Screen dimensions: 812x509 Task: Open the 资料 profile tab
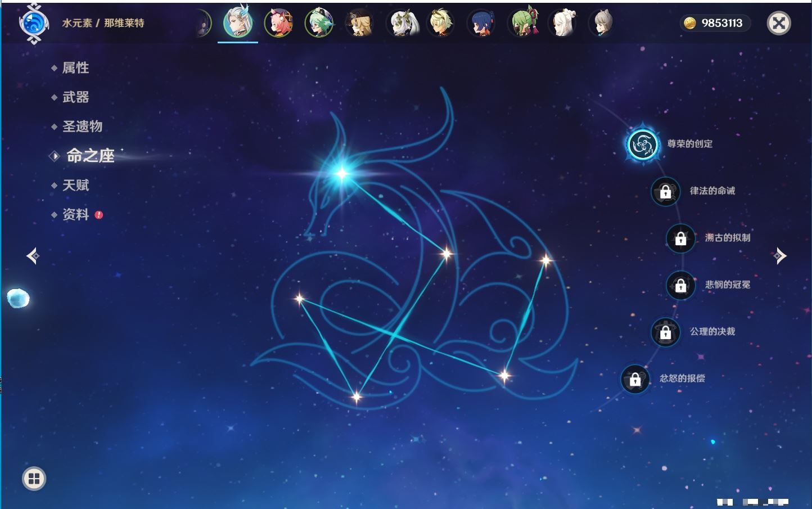(75, 214)
